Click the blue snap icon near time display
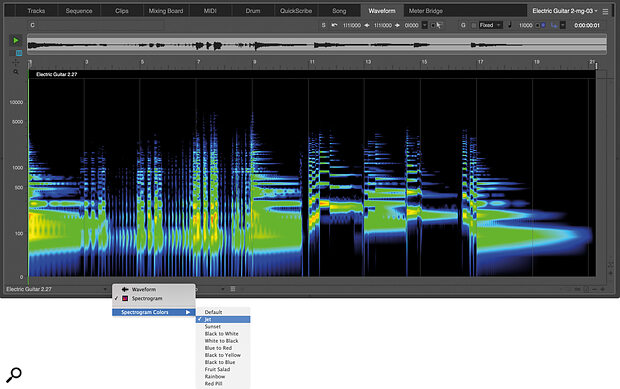Viewport: 620px width, 389px height. tap(554, 25)
